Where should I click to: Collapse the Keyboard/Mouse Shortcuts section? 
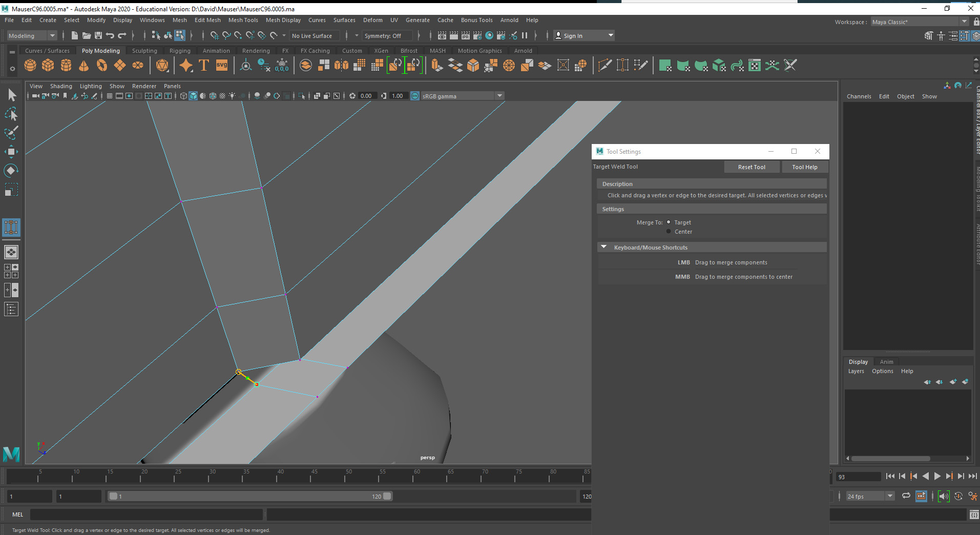[604, 247]
